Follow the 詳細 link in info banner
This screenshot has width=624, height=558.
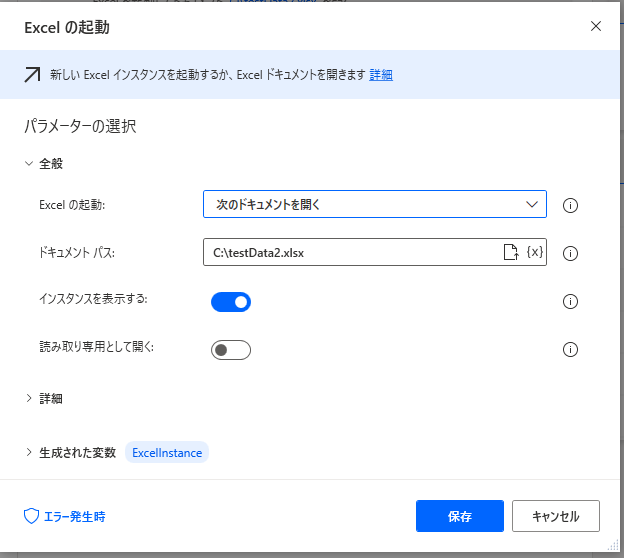[381, 75]
